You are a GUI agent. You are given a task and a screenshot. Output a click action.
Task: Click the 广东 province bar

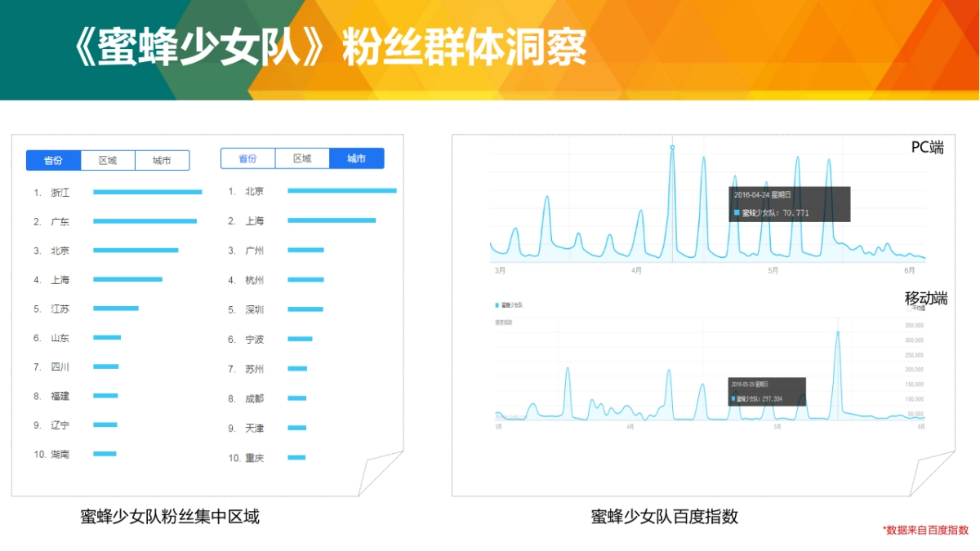point(145,221)
